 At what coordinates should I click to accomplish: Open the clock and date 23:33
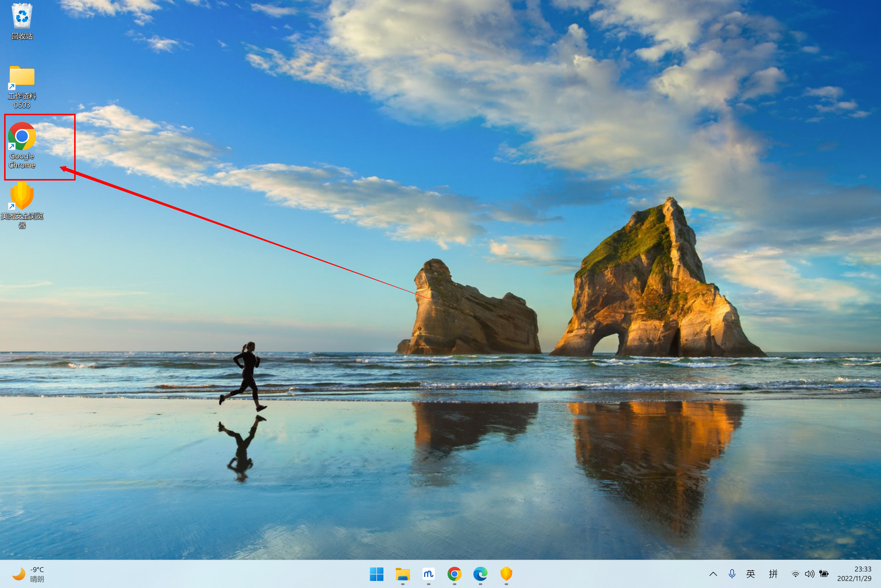pos(854,574)
